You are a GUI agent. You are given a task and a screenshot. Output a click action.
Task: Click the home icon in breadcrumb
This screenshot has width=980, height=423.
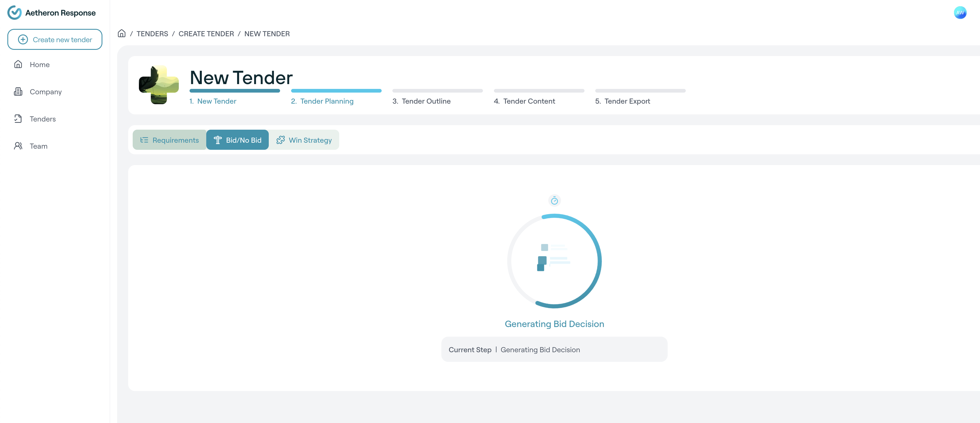(121, 33)
